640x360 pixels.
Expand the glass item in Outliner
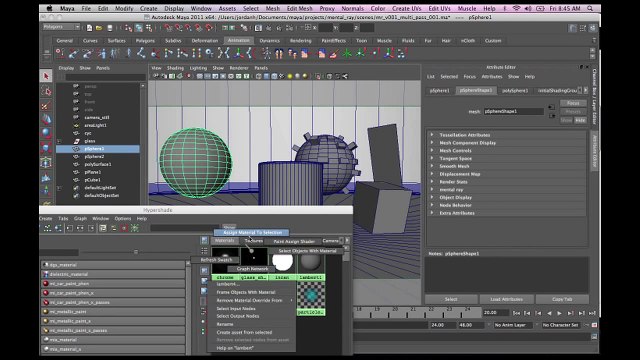click(x=59, y=141)
